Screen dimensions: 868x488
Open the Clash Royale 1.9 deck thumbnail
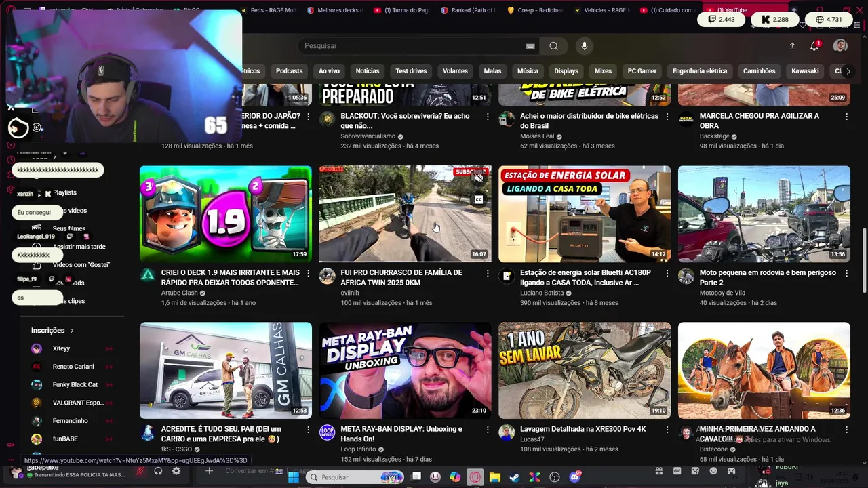click(226, 214)
